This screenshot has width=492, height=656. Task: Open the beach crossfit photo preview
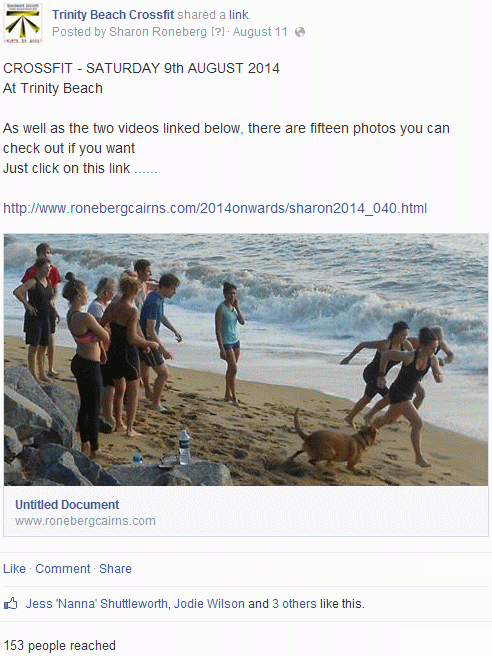tap(246, 360)
